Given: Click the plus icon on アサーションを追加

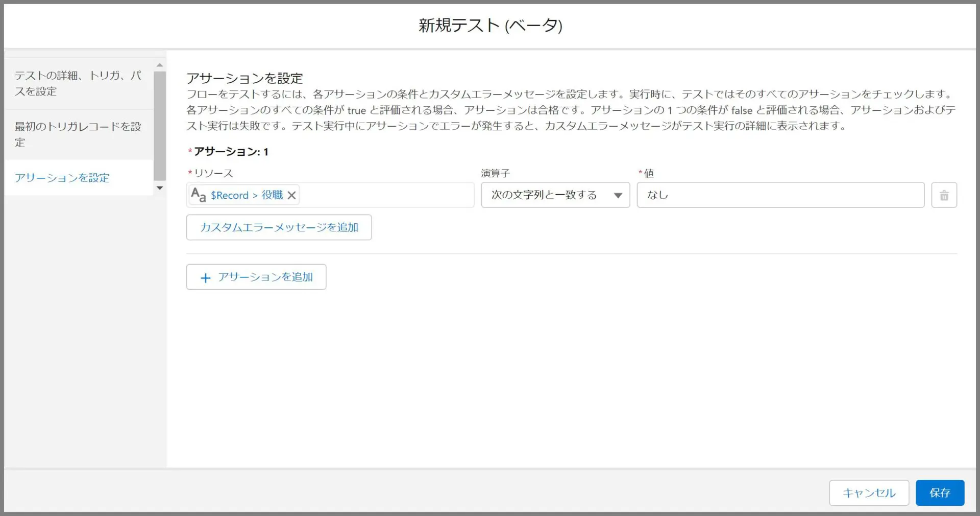Looking at the screenshot, I should 206,277.
